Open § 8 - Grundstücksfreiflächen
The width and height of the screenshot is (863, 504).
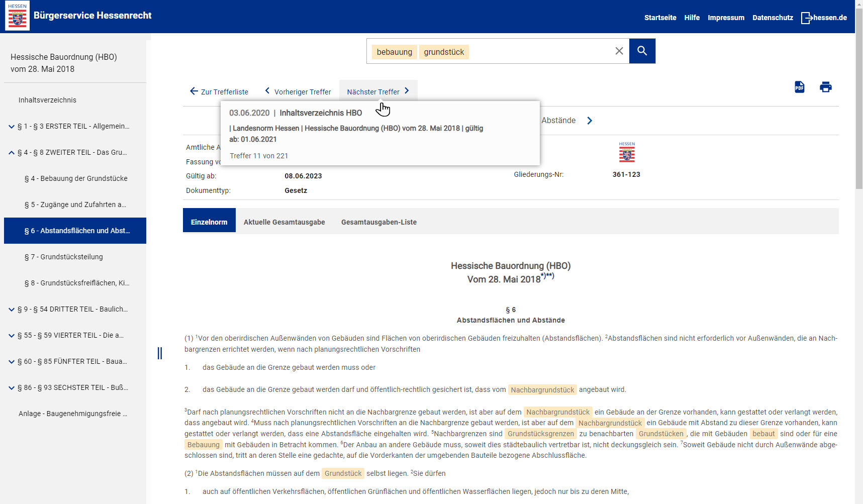click(x=77, y=283)
